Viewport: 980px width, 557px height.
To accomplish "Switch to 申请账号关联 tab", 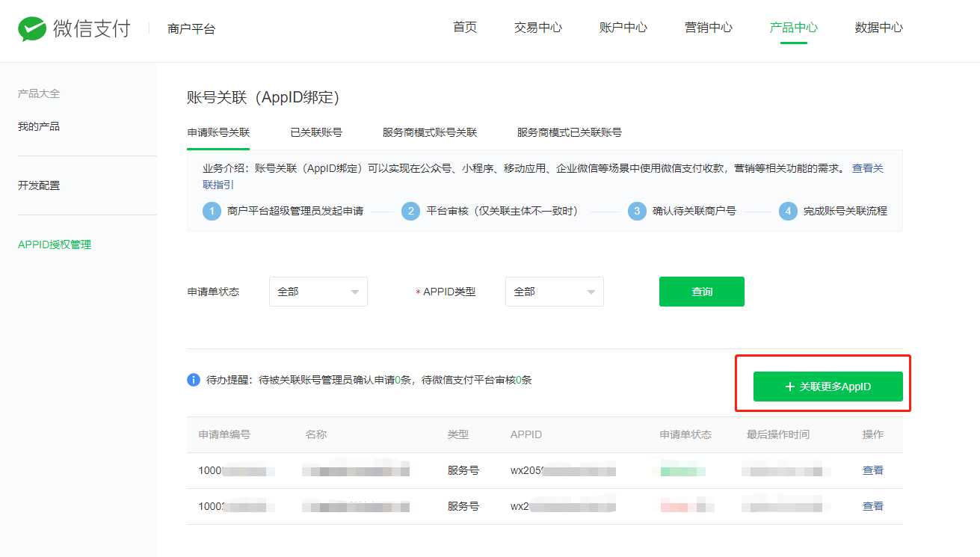I will coord(218,132).
